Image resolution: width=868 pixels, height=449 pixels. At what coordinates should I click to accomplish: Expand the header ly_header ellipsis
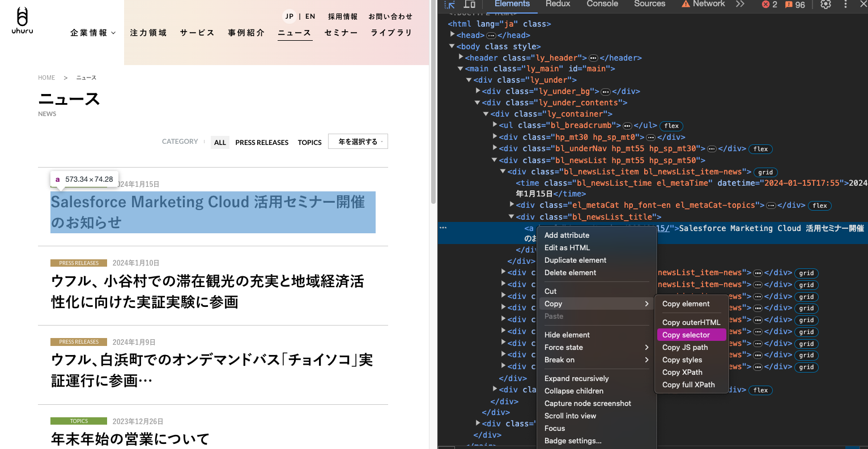[x=593, y=58]
